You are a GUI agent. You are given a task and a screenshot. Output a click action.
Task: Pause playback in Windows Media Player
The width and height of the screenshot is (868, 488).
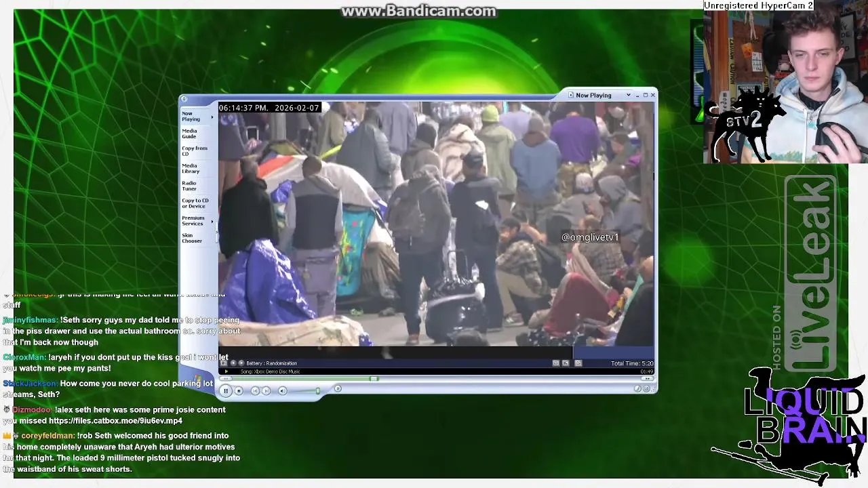[x=226, y=390]
